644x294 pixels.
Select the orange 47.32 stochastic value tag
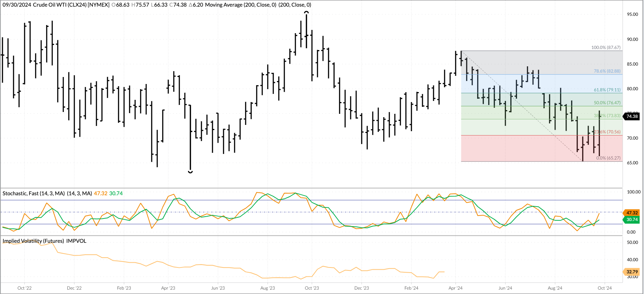point(632,213)
